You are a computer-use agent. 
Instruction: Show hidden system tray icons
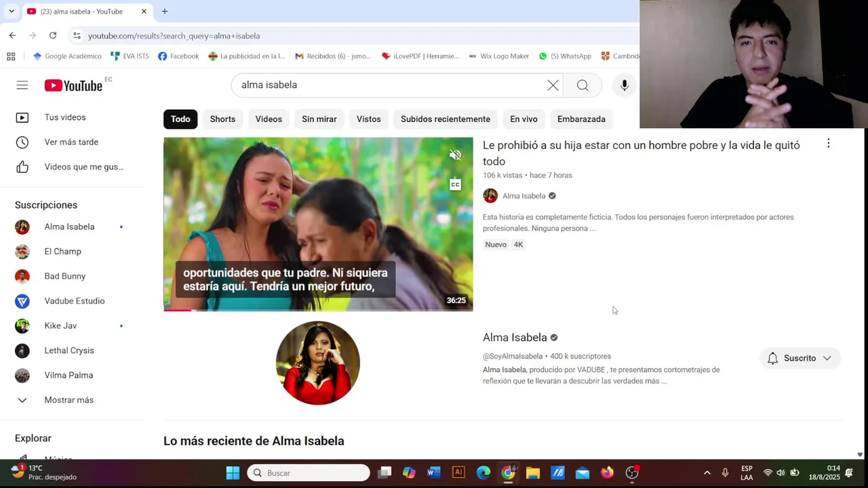pyautogui.click(x=707, y=473)
